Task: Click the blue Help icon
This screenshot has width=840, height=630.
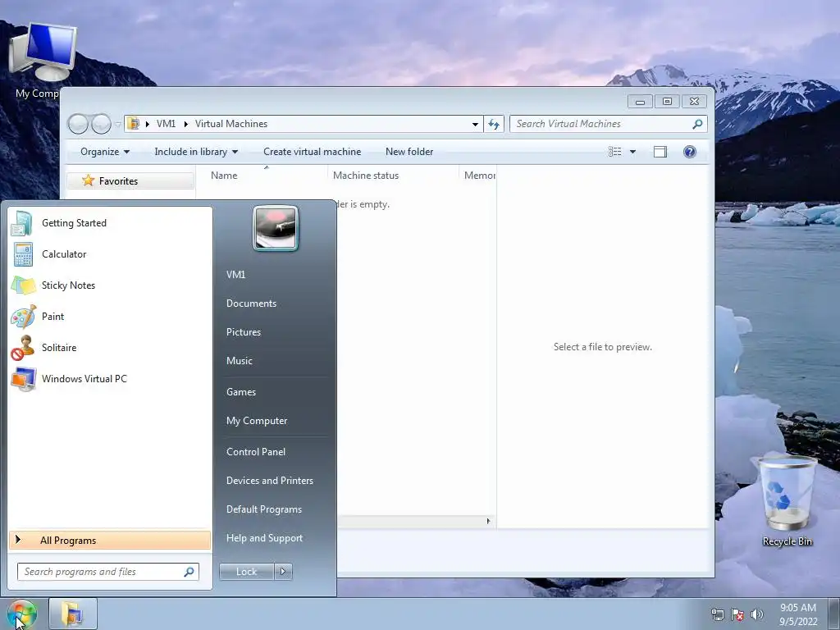Action: [x=690, y=152]
